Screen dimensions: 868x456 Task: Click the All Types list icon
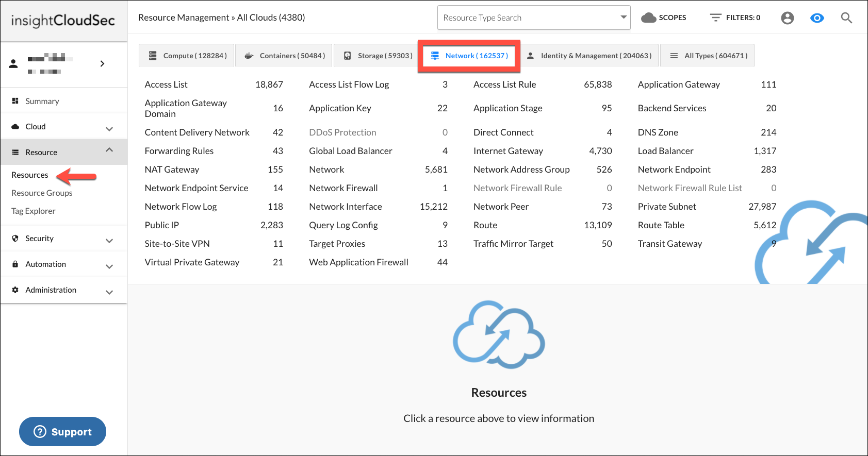coord(674,56)
